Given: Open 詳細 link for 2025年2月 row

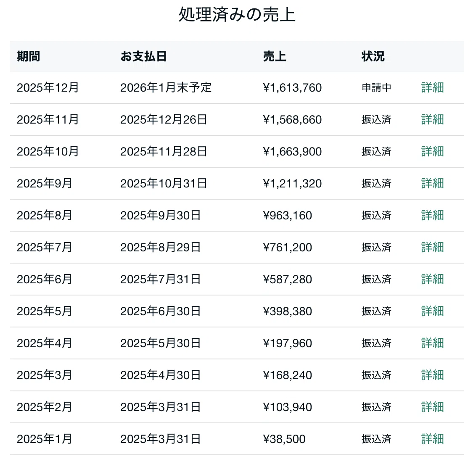Looking at the screenshot, I should click(x=432, y=407).
